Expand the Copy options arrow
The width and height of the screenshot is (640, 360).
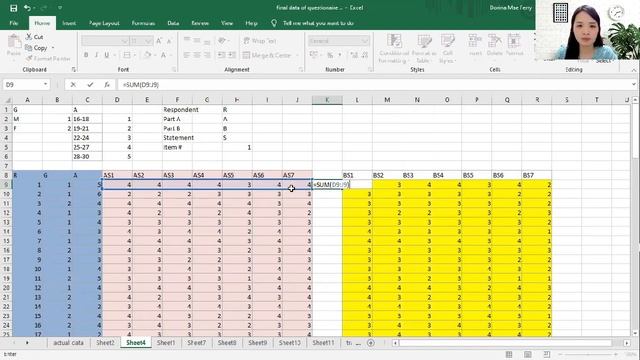(x=53, y=48)
